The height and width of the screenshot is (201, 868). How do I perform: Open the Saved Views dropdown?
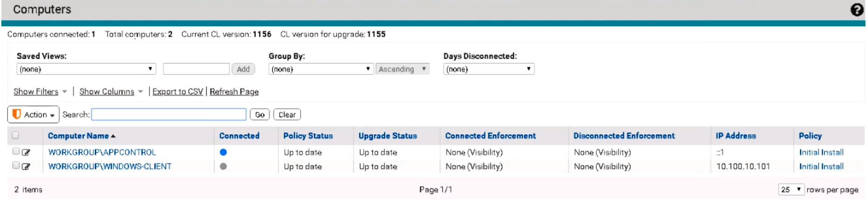[x=86, y=69]
